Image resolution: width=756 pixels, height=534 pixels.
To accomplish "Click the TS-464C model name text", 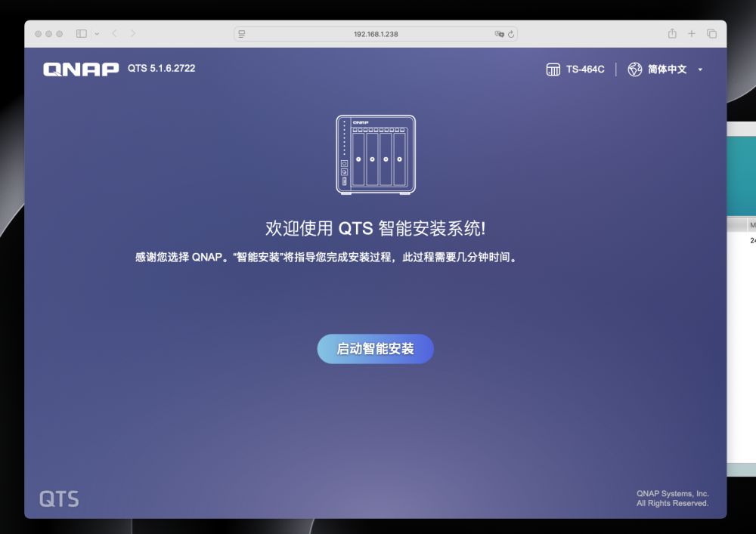I will click(x=585, y=69).
